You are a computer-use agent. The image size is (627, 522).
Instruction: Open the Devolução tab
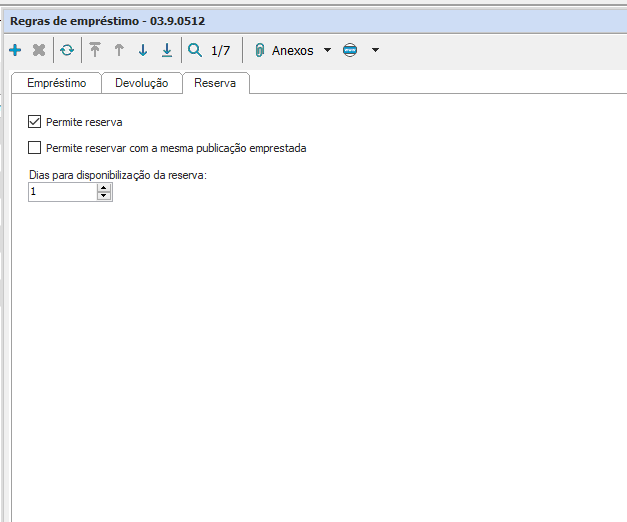142,83
